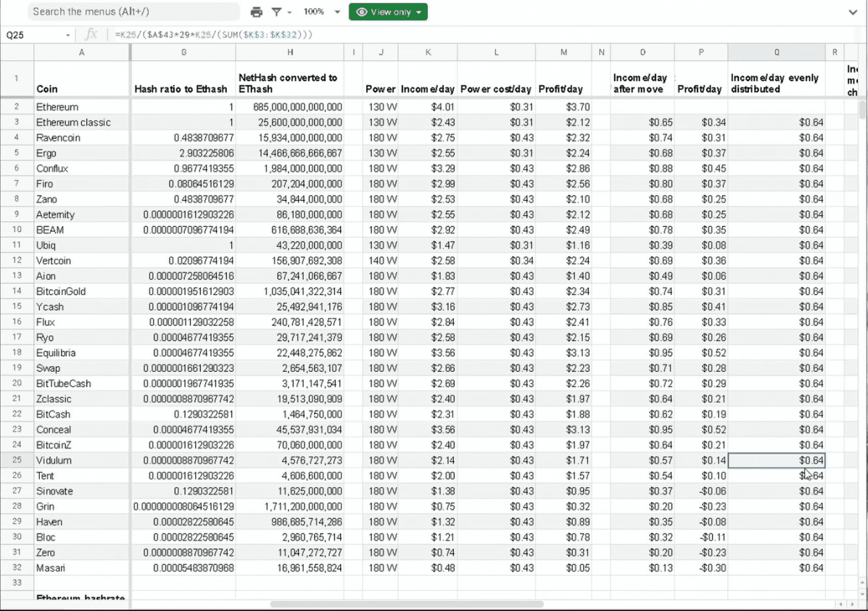Viewport: 868px width, 611px height.
Task: Click inside the formula bar text
Action: click(214, 34)
